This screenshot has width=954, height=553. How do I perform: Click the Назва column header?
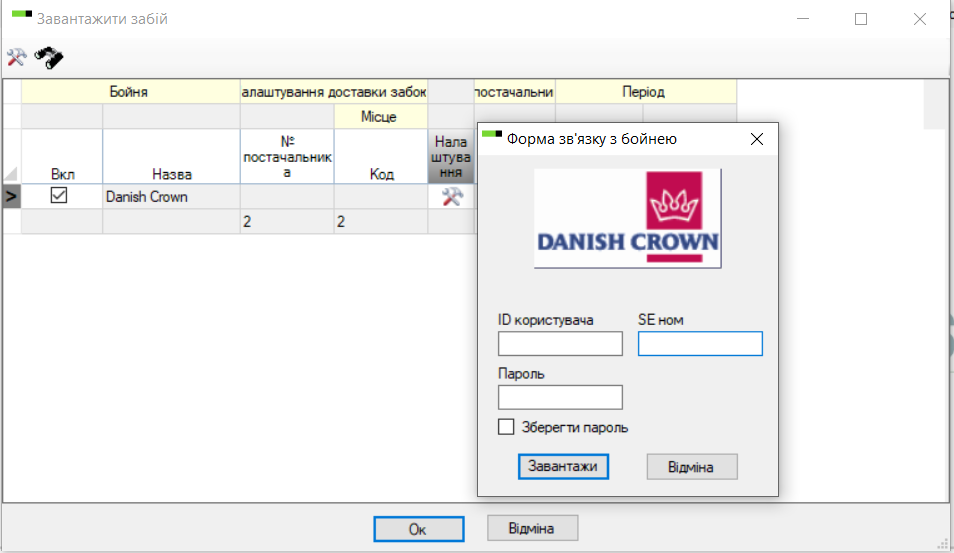click(x=172, y=156)
